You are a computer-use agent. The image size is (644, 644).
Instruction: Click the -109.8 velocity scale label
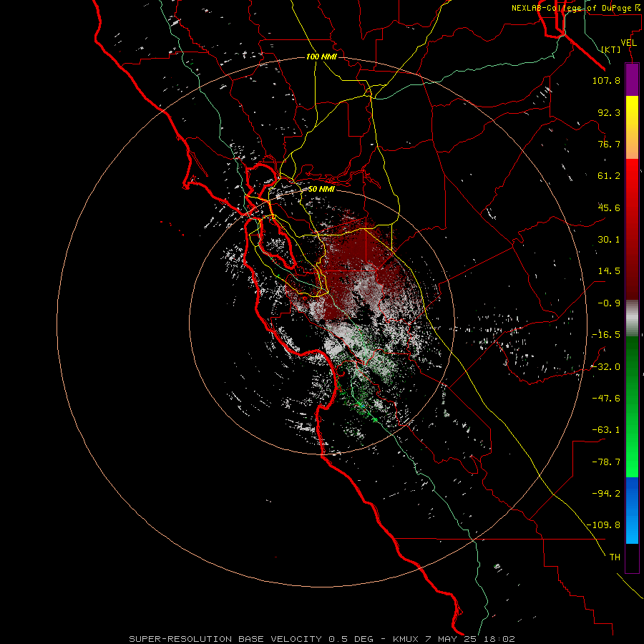tap(604, 525)
